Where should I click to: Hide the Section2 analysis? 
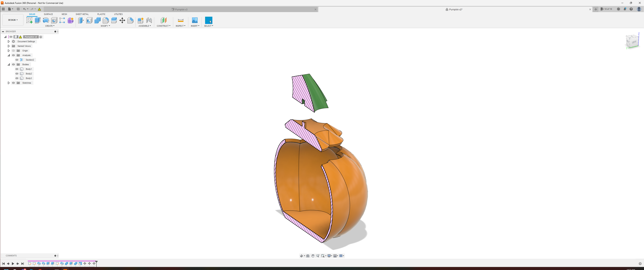[x=17, y=60]
